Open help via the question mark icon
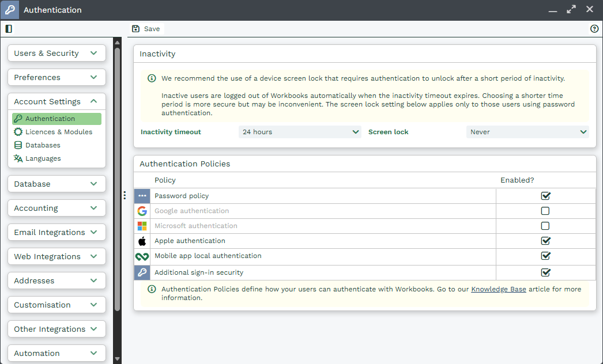The width and height of the screenshot is (603, 364). point(594,29)
